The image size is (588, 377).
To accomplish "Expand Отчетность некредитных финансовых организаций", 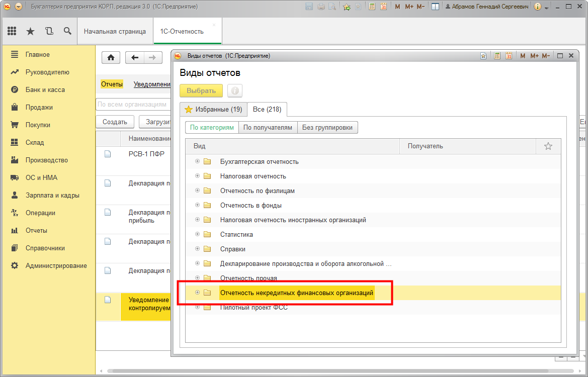I will tap(197, 293).
